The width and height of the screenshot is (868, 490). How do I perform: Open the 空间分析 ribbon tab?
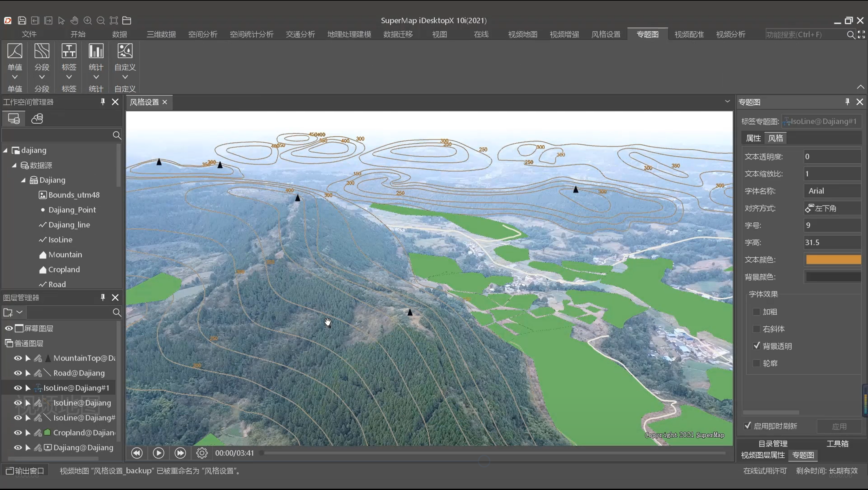tap(202, 34)
